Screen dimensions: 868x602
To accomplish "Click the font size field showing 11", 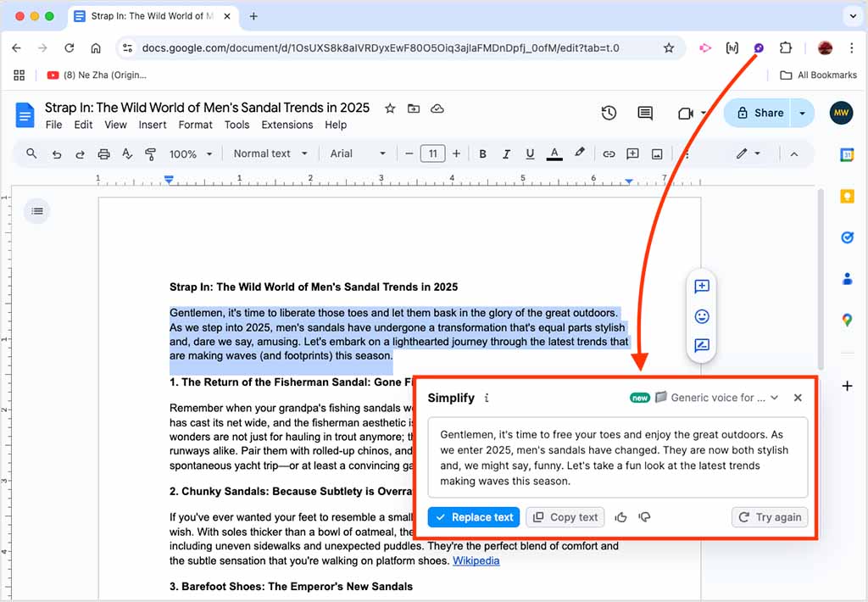I will (x=433, y=153).
